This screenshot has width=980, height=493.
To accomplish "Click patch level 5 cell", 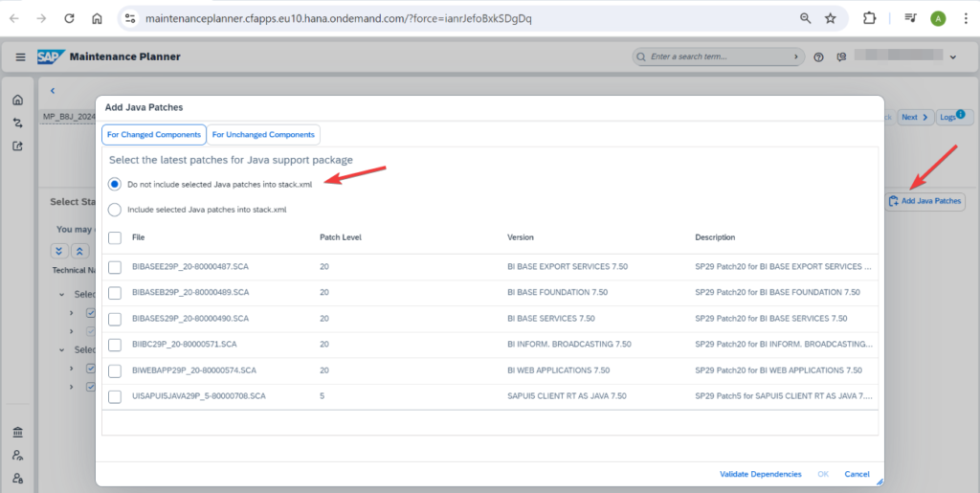I will [x=322, y=396].
